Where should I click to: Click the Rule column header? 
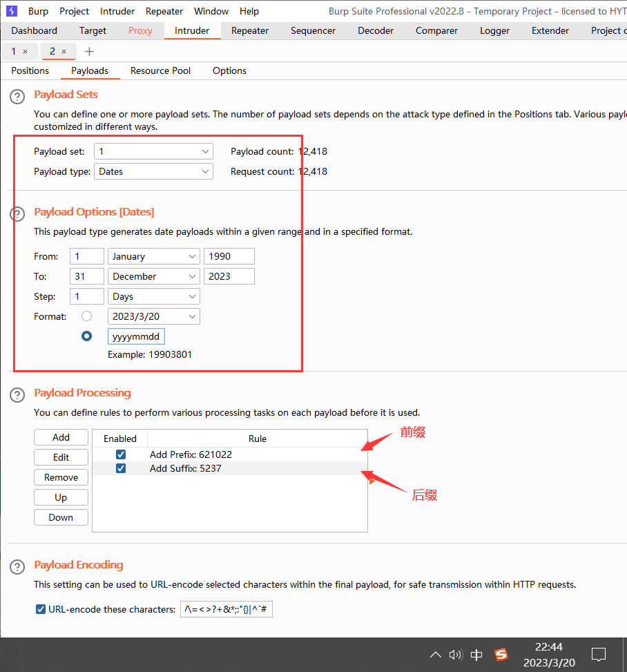pyautogui.click(x=257, y=439)
